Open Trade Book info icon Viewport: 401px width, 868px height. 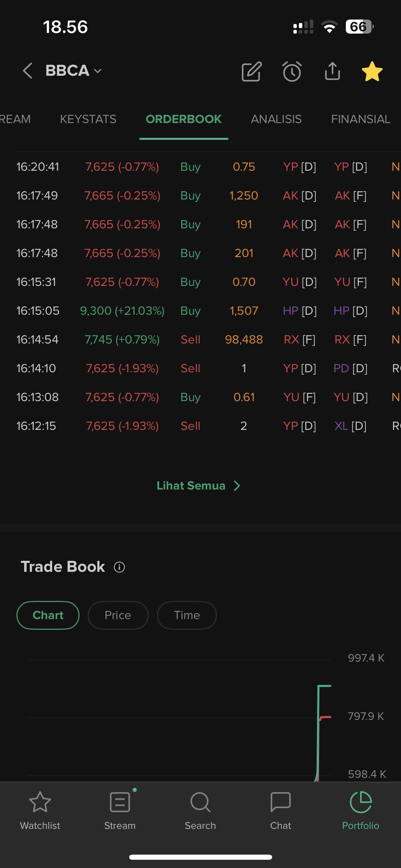119,567
